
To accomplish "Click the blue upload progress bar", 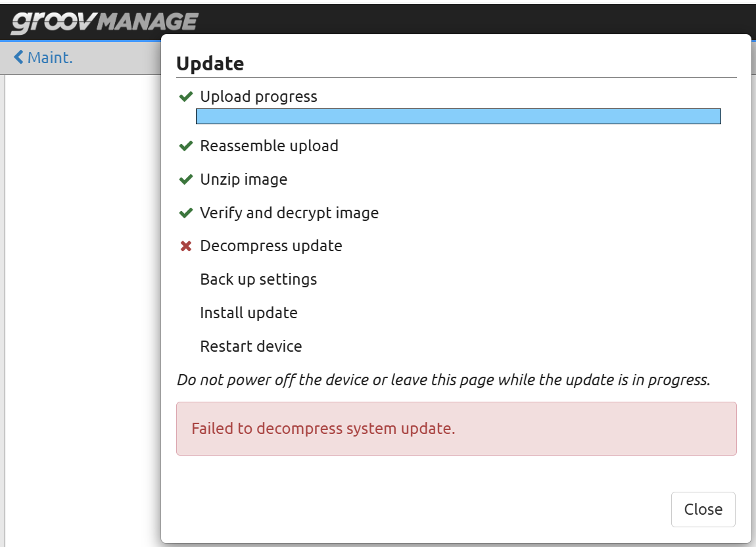I will pos(458,117).
